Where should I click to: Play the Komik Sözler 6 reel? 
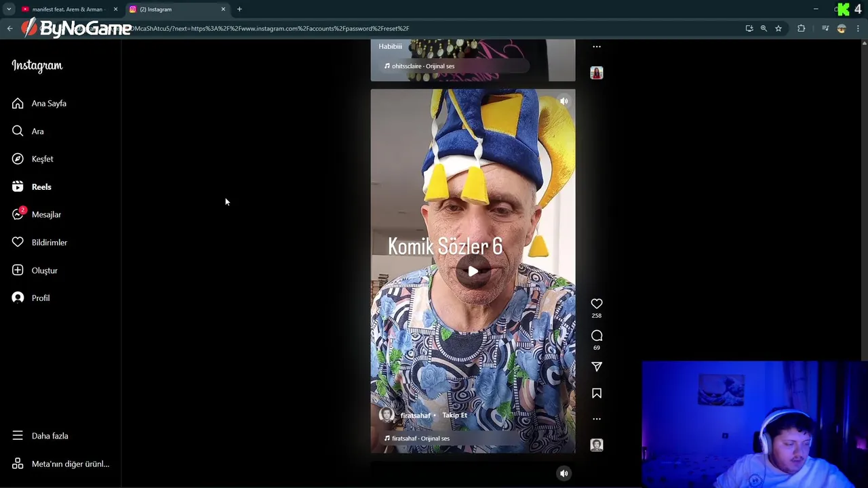tap(473, 271)
